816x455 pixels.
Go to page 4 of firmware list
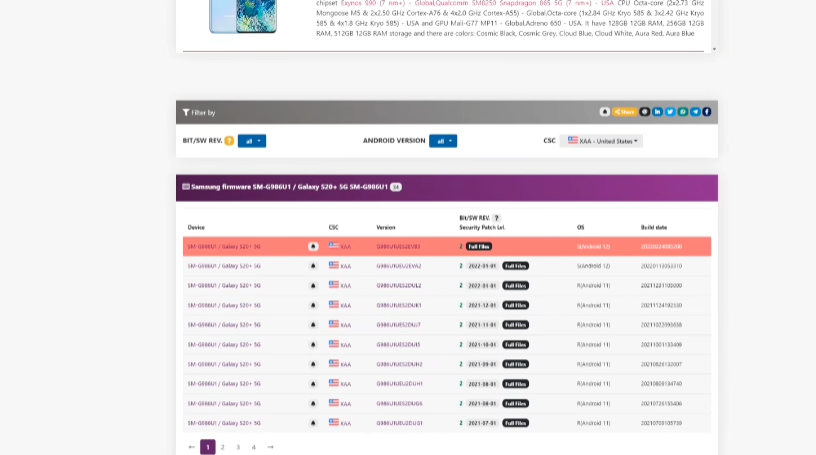(x=254, y=447)
